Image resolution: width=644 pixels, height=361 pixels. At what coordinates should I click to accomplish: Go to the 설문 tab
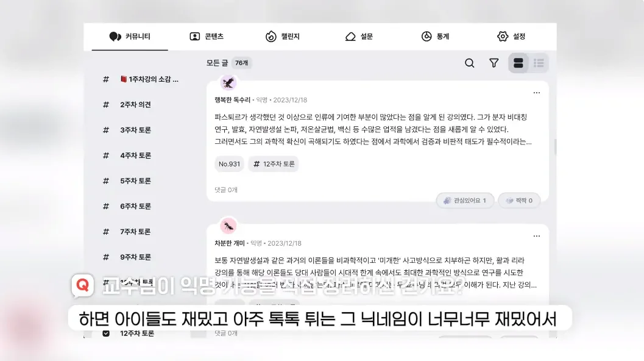pyautogui.click(x=359, y=37)
